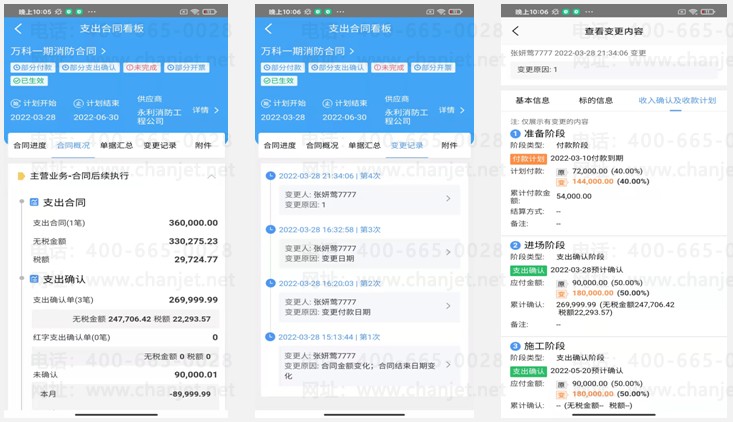Tap 部分付款 tag in left screen
This screenshot has width=733, height=422.
[33, 68]
